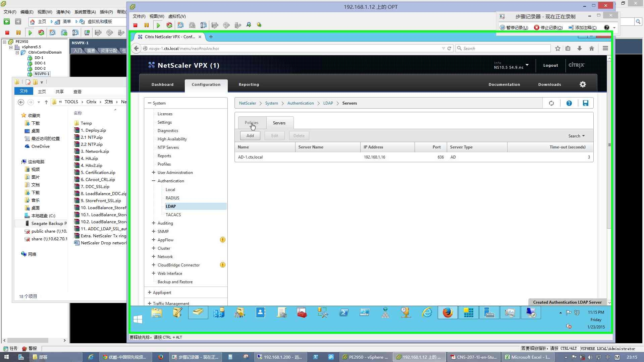
Task: Pause recording in Steps Recorder
Action: (x=514, y=27)
